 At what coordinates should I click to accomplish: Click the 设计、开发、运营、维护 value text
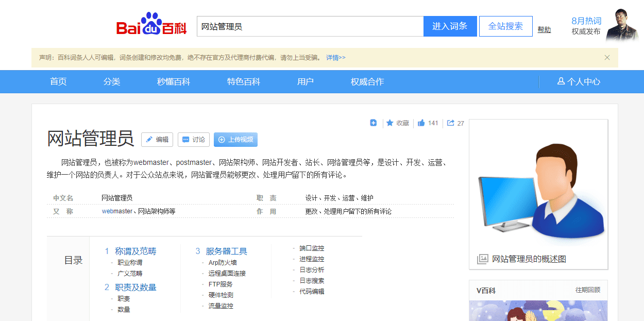339,198
